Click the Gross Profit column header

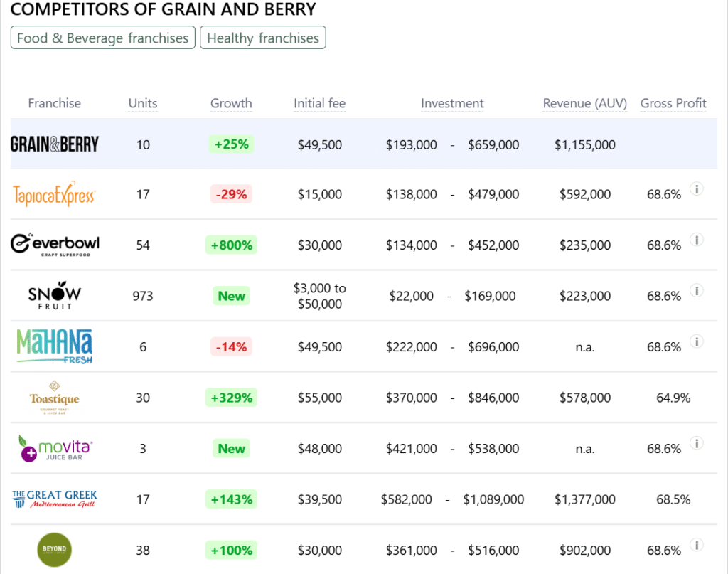(673, 103)
